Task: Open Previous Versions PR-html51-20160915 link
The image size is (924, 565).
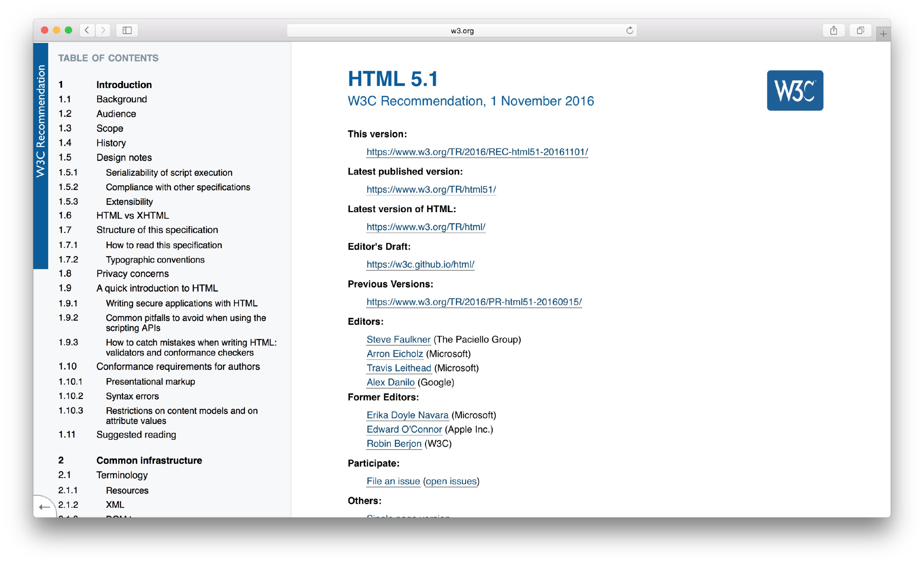Action: coord(474,302)
